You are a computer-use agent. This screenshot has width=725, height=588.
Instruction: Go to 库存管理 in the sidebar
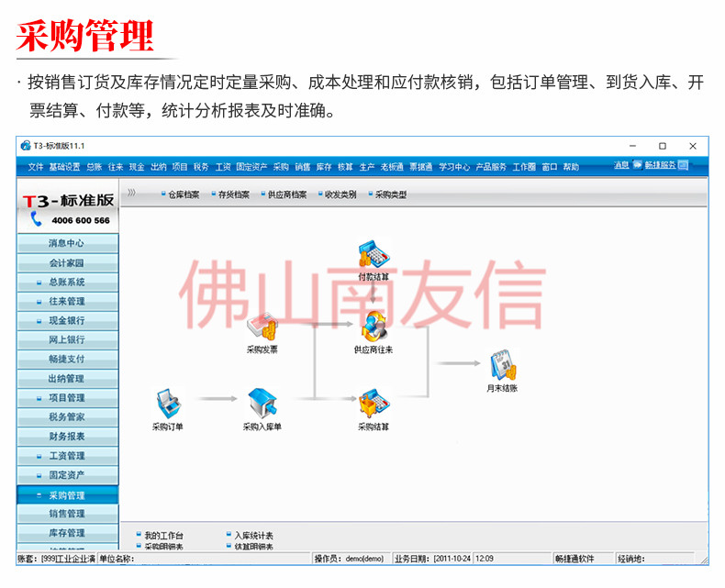pos(68,533)
